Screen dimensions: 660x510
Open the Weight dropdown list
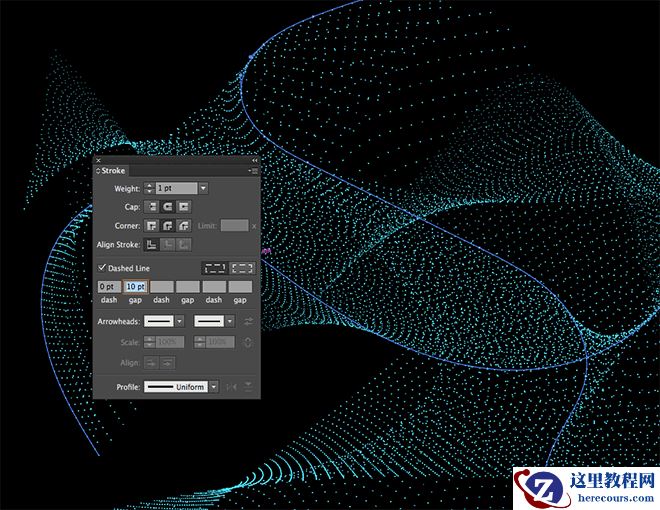203,188
